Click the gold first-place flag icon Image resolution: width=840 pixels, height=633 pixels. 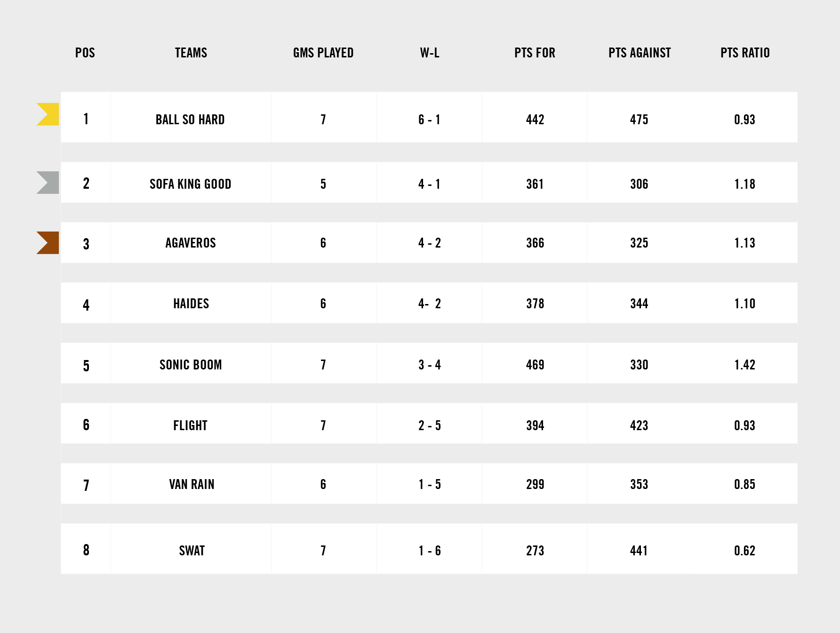(48, 114)
